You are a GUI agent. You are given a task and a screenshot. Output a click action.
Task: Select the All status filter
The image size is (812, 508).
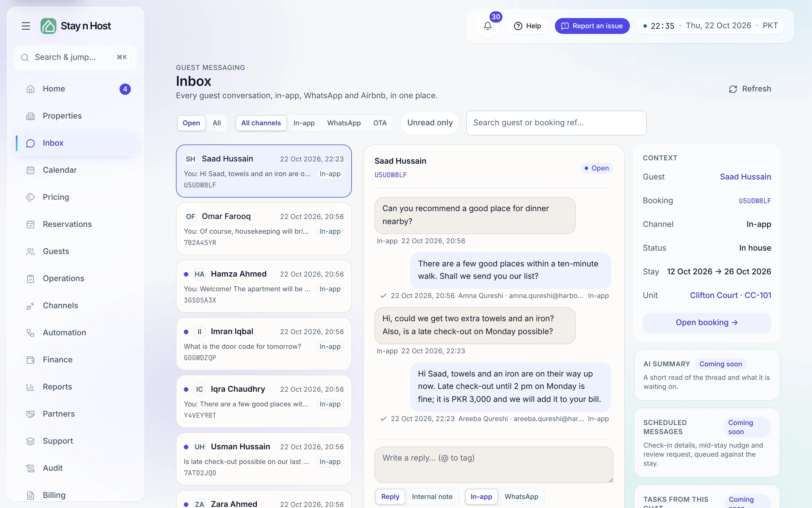[x=217, y=123]
